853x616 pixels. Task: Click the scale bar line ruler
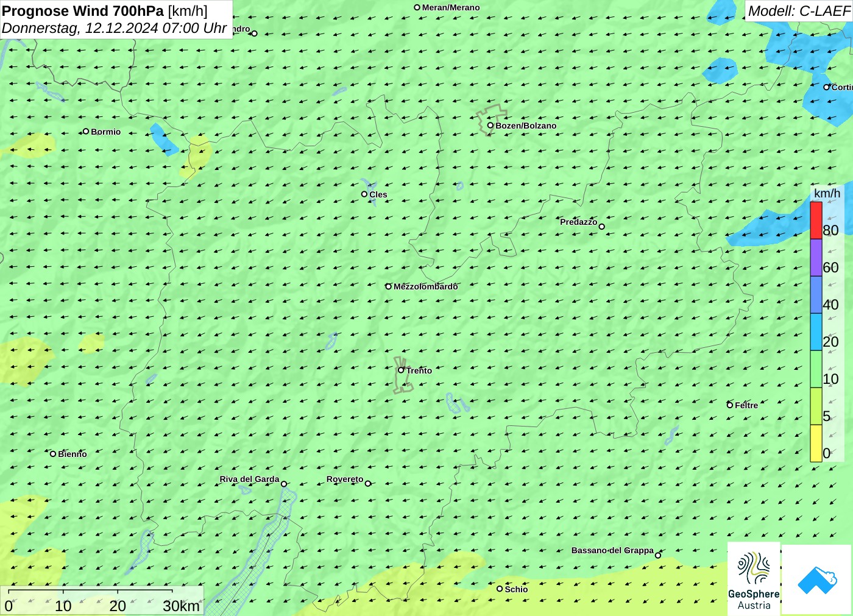90,591
